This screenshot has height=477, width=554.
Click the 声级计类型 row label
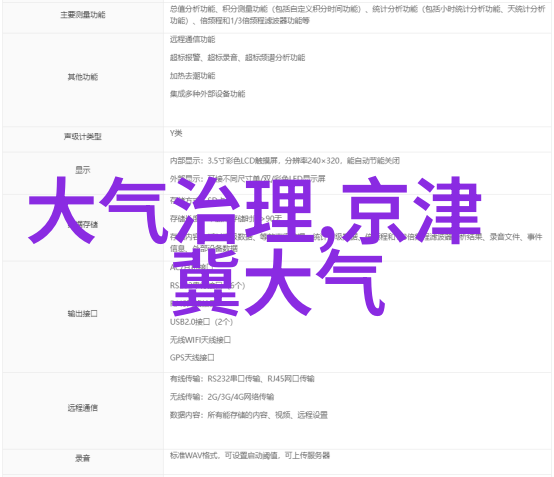(x=83, y=136)
